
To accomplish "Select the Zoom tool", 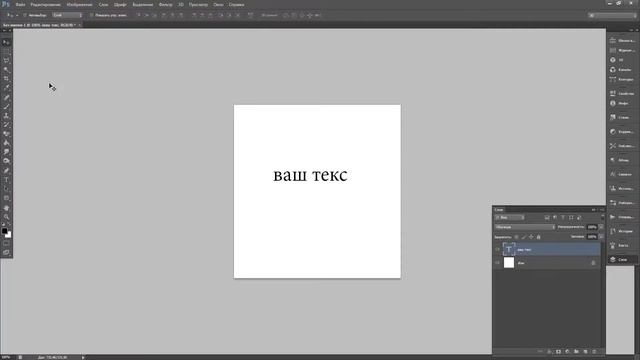I will tap(6, 217).
